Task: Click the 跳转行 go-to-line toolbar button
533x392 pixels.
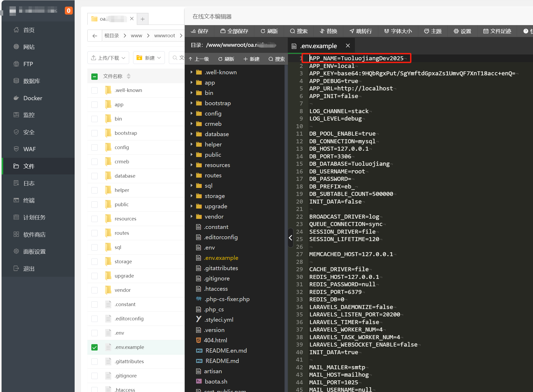Action: [x=361, y=31]
